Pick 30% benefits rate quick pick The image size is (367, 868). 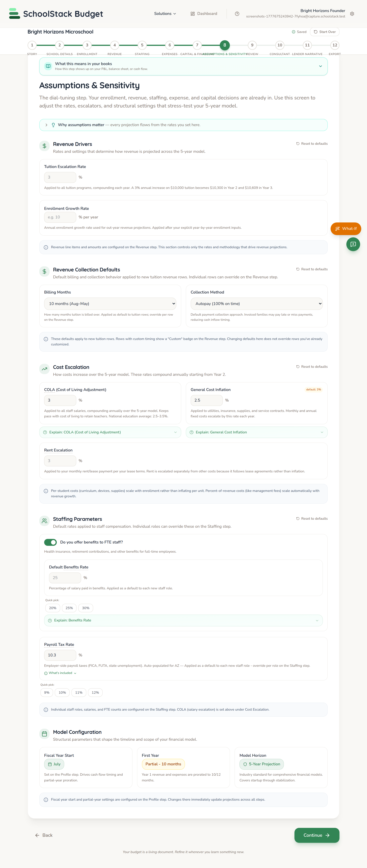(x=86, y=608)
